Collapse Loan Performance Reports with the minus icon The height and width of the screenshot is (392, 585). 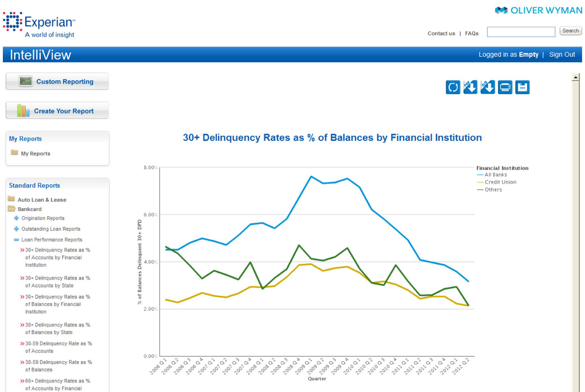tap(16, 240)
